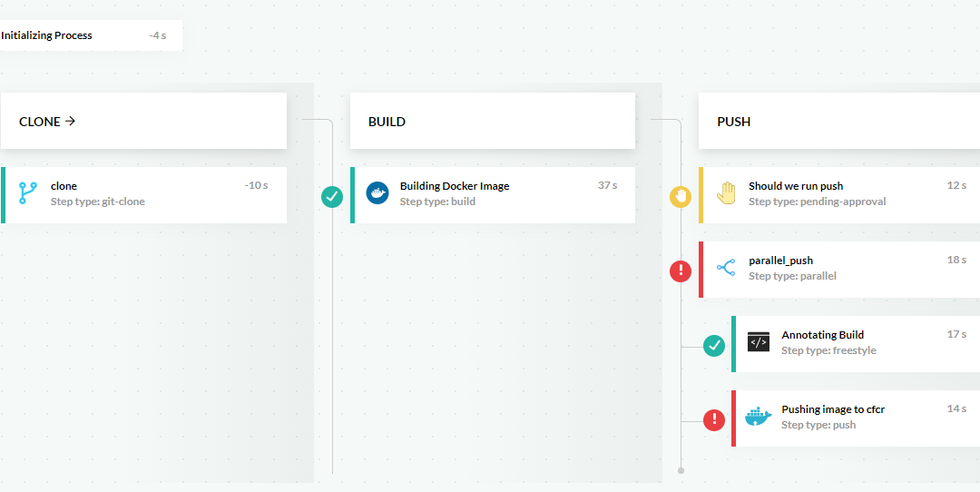Click the freestyle code icon on Annotating Build
Image resolution: width=980 pixels, height=492 pixels.
click(759, 342)
